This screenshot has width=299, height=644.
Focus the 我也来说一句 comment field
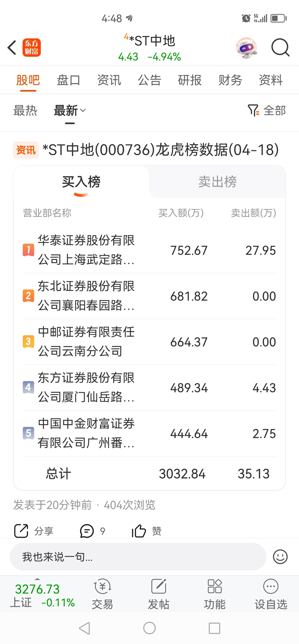tap(138, 557)
